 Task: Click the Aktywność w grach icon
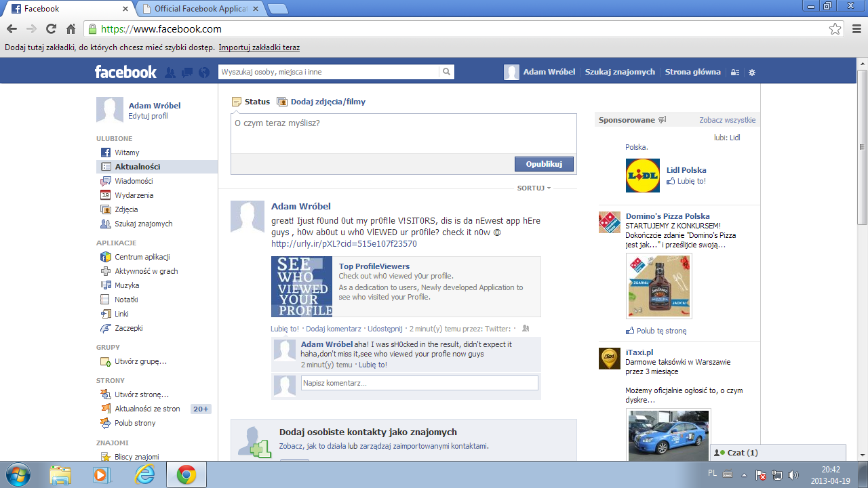point(106,271)
